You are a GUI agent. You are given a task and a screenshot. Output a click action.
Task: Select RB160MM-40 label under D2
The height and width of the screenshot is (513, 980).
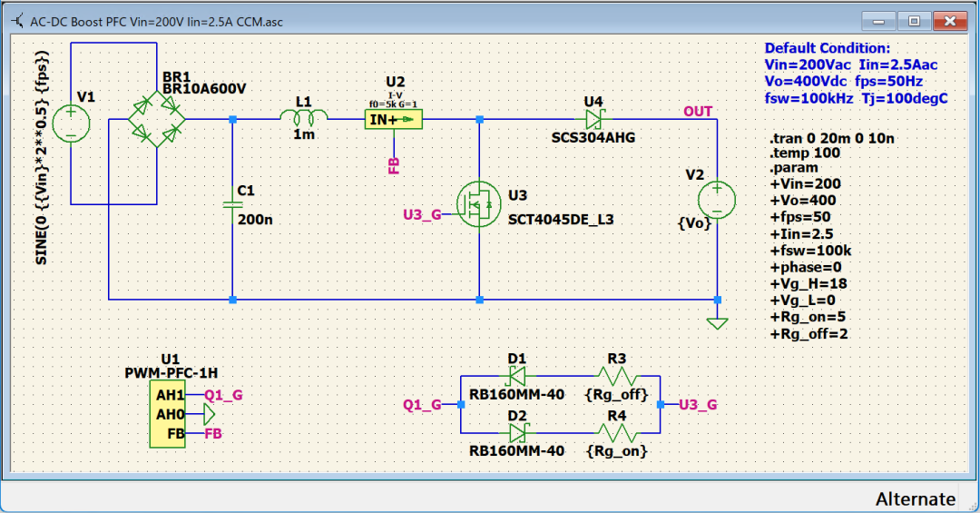[517, 451]
